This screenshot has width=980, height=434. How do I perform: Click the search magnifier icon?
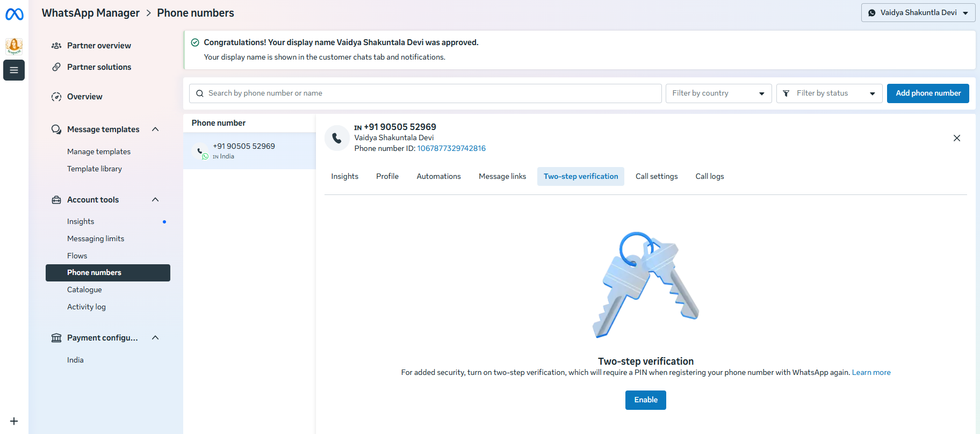[x=200, y=93]
